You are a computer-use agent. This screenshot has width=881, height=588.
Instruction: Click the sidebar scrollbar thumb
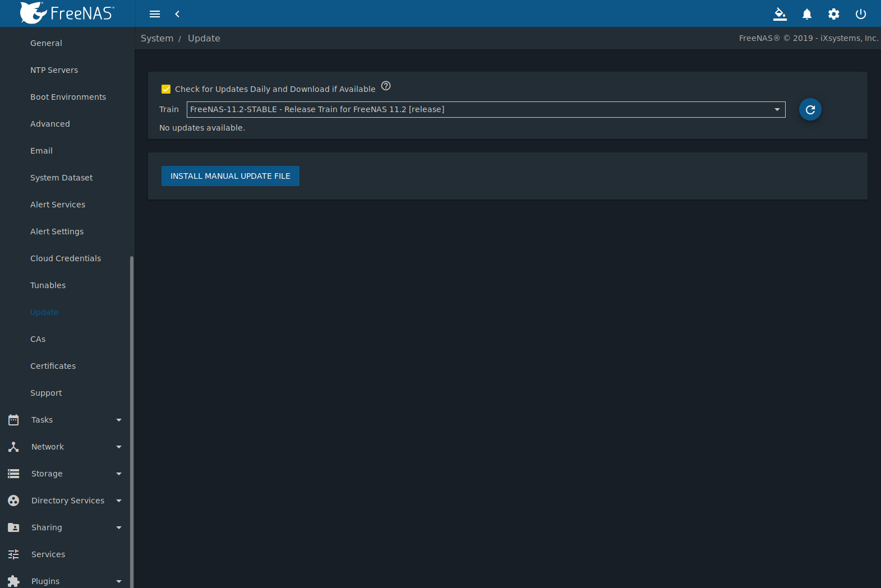[x=132, y=422]
